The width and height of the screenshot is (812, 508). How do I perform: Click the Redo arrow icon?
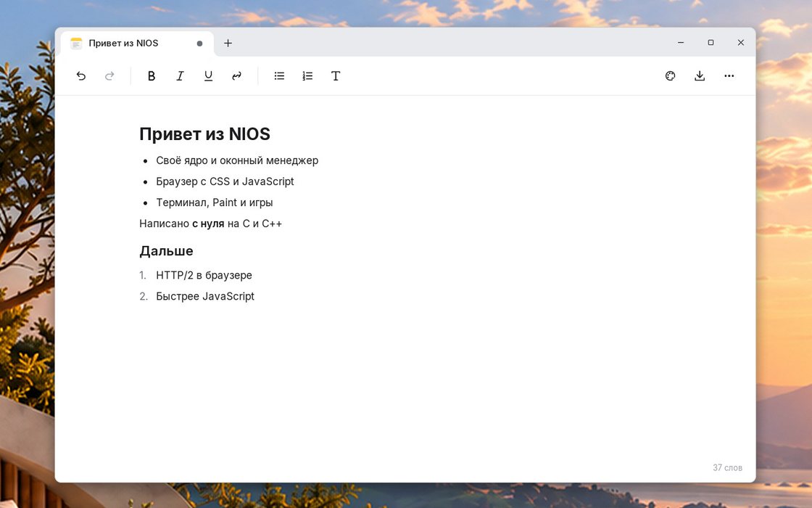[109, 76]
